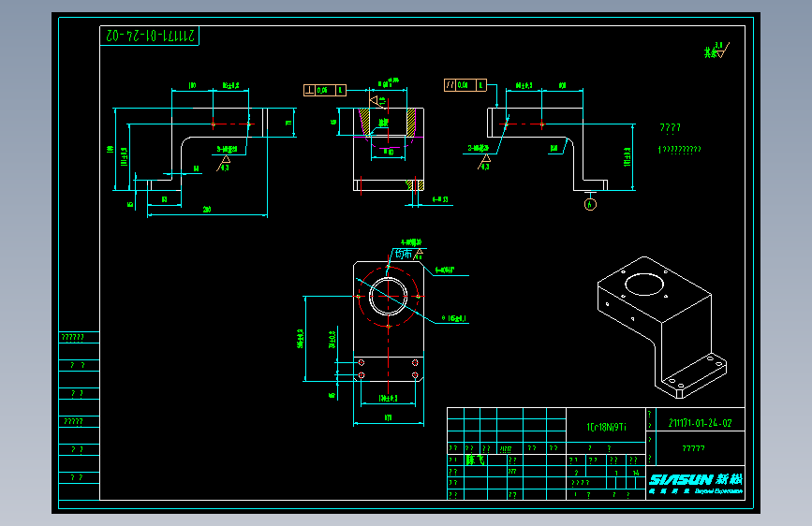The width and height of the screenshot is (812, 526).
Task: Click the '?????' cell in left margin table
Action: click(x=73, y=421)
